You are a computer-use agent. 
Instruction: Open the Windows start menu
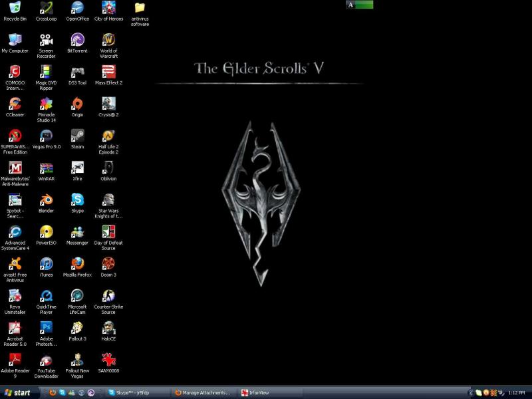[x=19, y=392]
